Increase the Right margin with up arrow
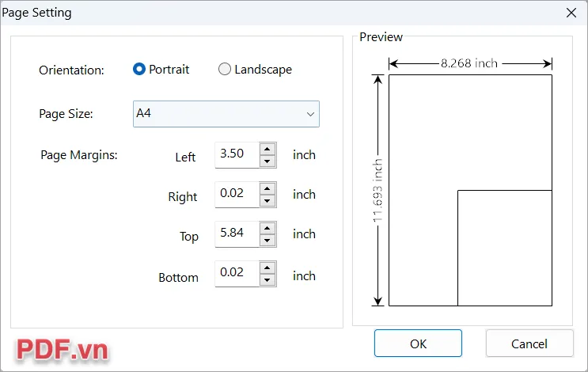This screenshot has height=372, width=588. tap(267, 188)
